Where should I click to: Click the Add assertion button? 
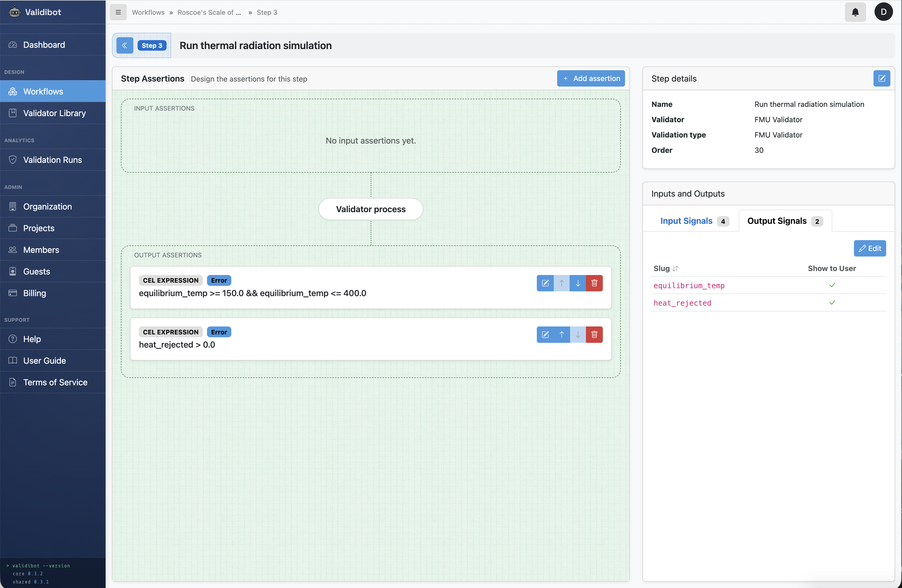[591, 78]
